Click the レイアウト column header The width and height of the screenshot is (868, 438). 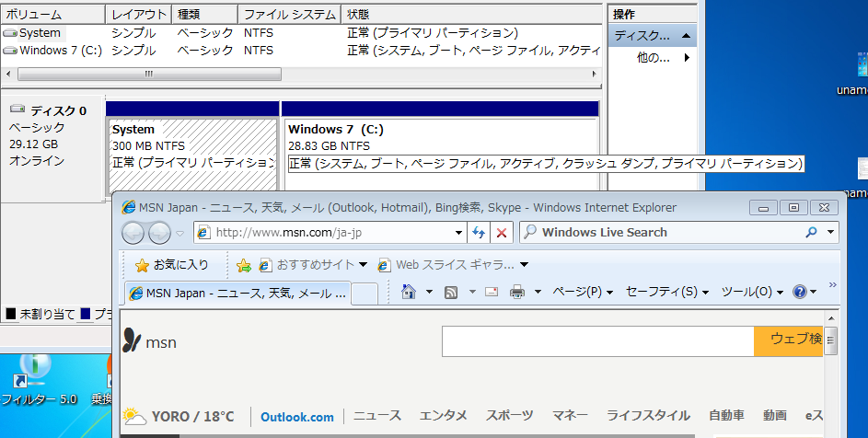coord(138,15)
